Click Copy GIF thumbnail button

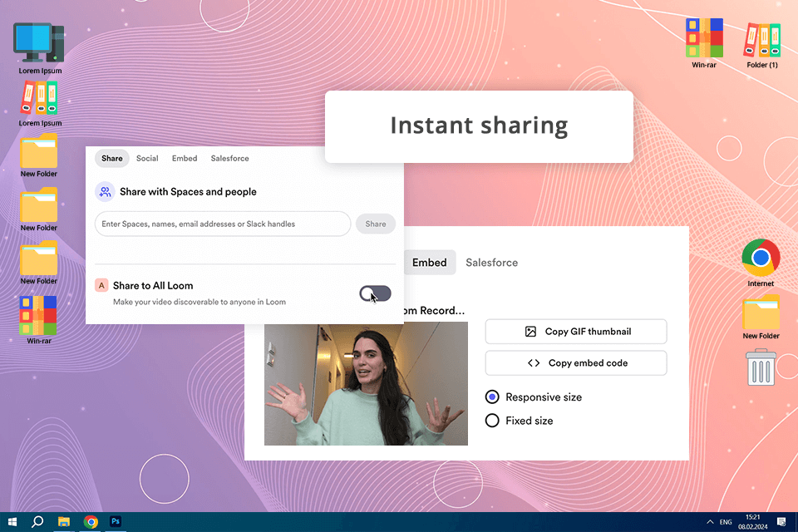576,332
